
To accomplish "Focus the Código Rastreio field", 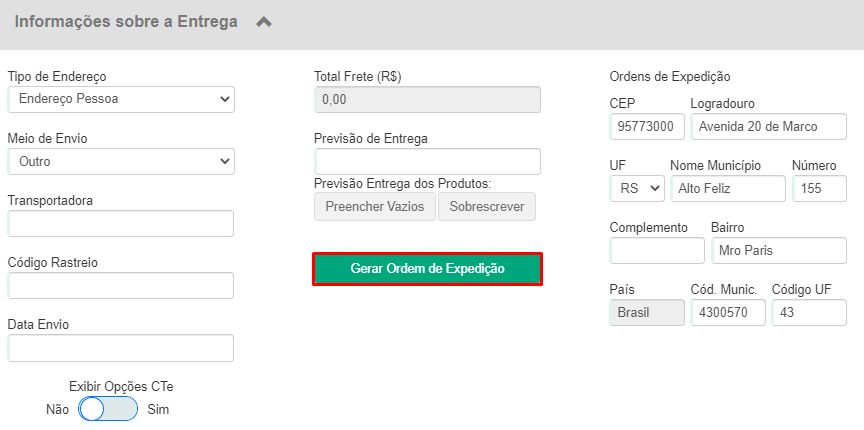I will pos(121,286).
